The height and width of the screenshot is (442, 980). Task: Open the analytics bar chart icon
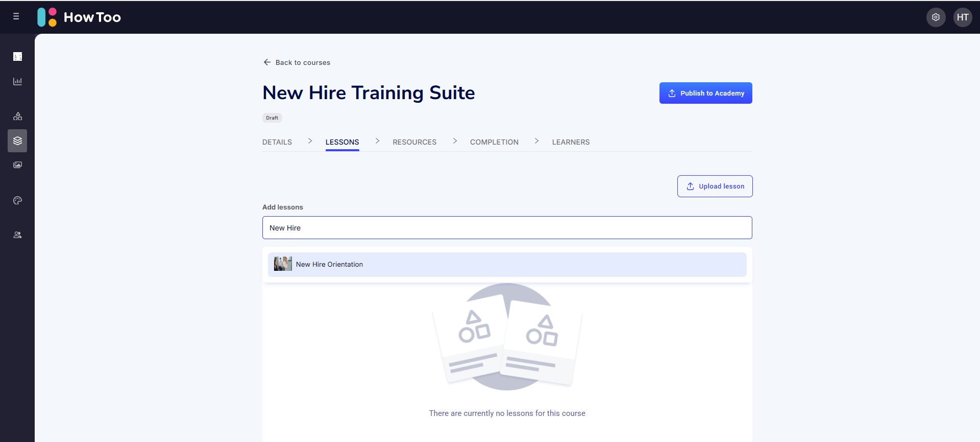click(17, 82)
